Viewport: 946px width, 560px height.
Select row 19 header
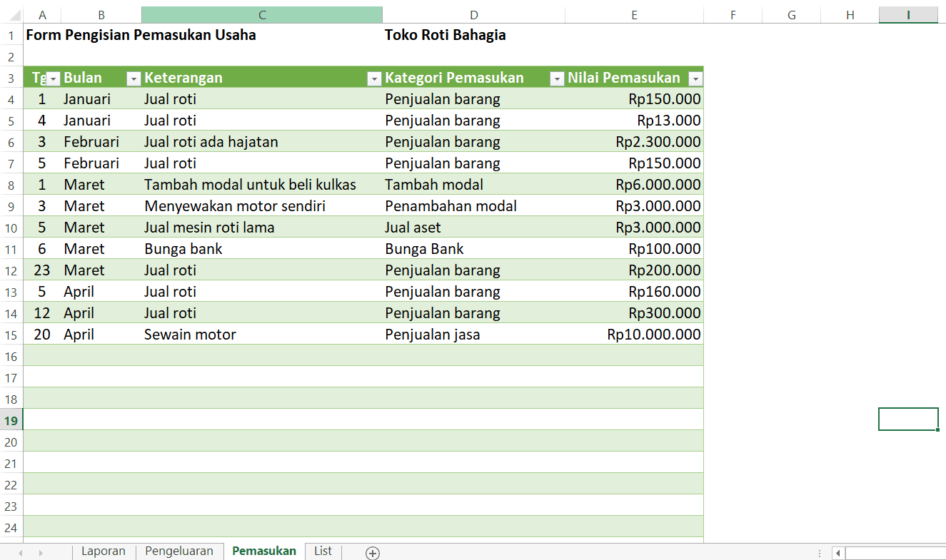click(x=11, y=420)
